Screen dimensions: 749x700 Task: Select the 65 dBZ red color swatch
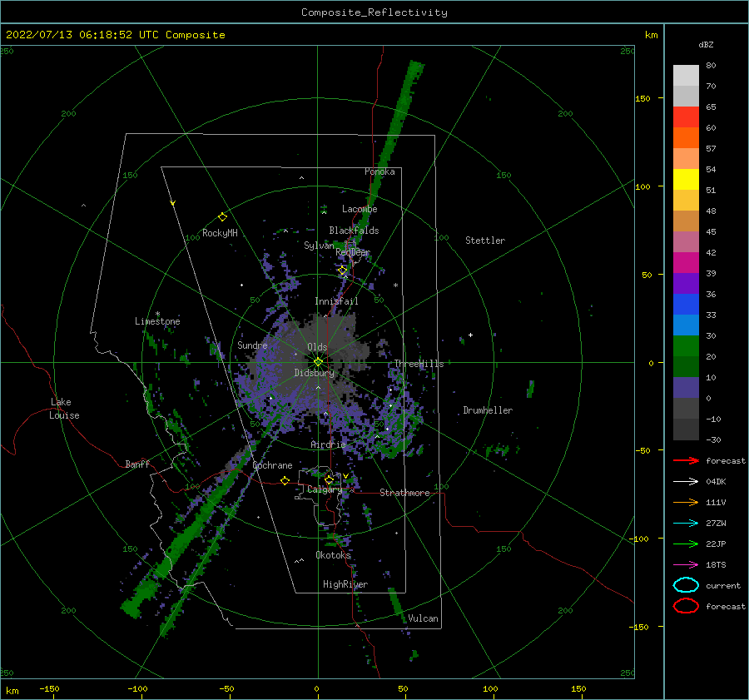click(x=686, y=117)
